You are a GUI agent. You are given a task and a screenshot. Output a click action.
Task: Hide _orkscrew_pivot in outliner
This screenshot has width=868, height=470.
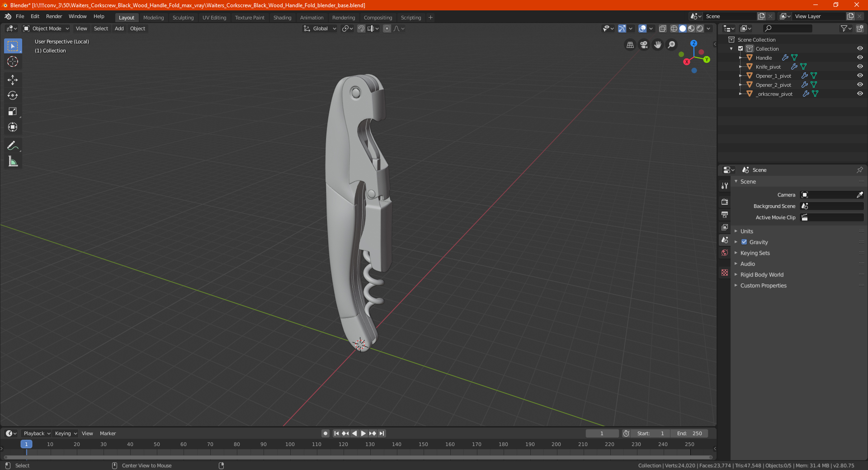[860, 94]
